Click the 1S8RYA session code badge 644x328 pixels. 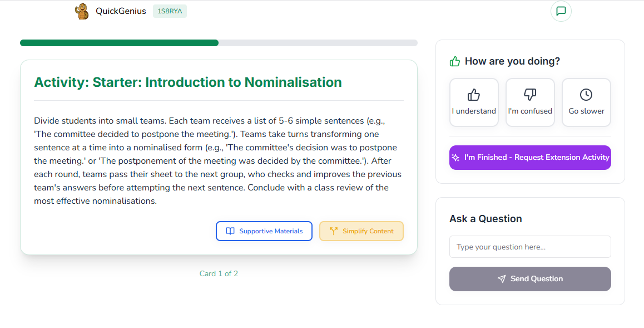click(x=170, y=11)
